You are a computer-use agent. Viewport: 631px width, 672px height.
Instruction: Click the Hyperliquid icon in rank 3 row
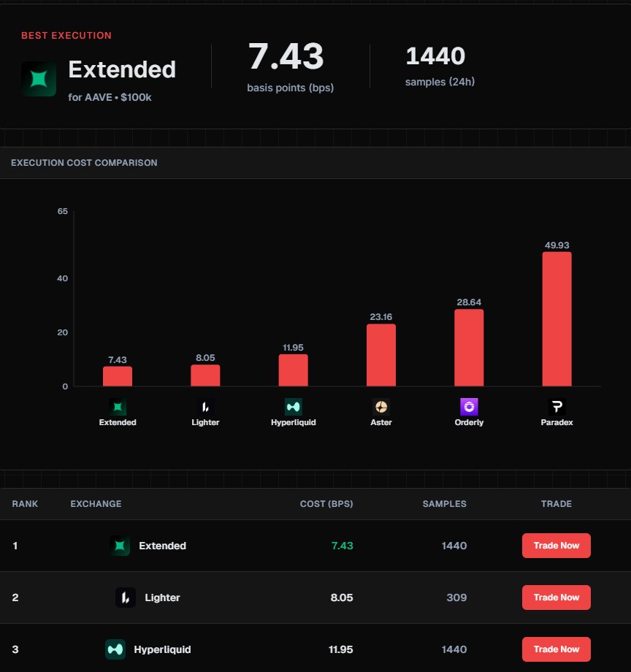point(115,649)
